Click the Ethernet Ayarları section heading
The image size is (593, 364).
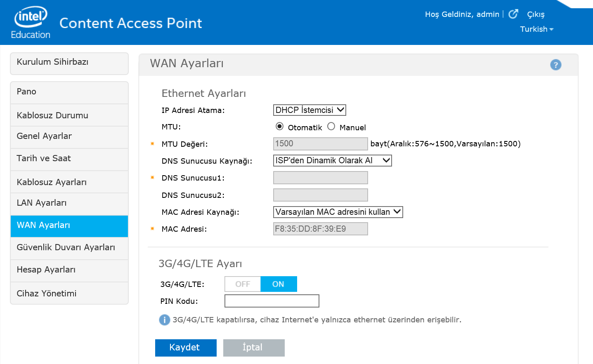coord(204,94)
